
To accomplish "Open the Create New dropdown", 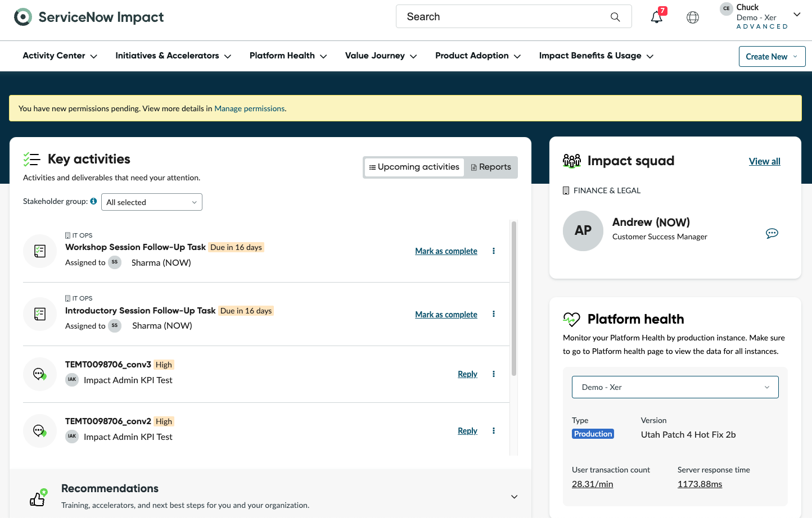I will coord(772,56).
